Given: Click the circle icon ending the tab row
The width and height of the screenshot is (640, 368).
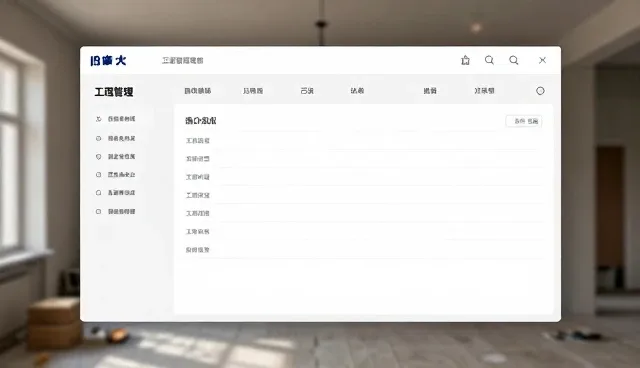Looking at the screenshot, I should point(540,91).
